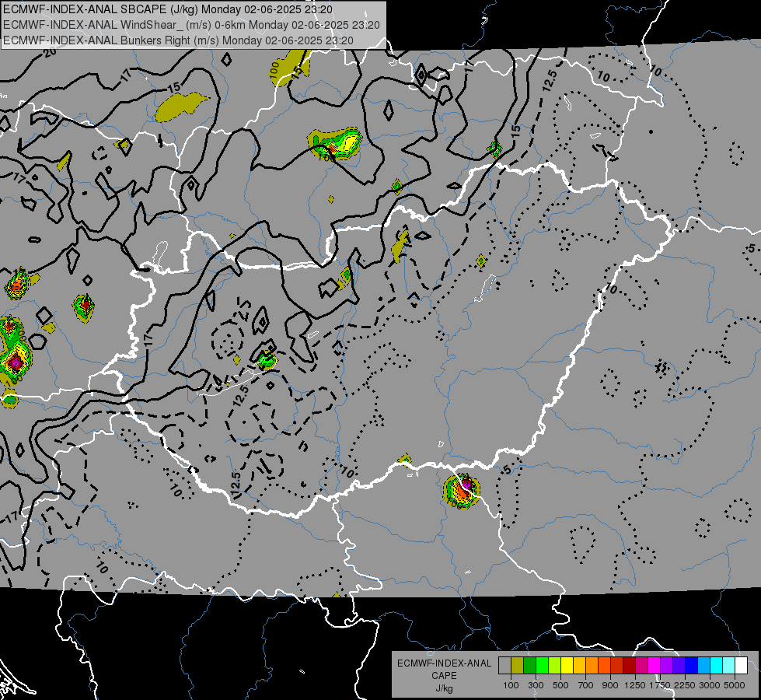Click the 1250 value under the color scale
The width and height of the screenshot is (761, 700).
[x=635, y=685]
